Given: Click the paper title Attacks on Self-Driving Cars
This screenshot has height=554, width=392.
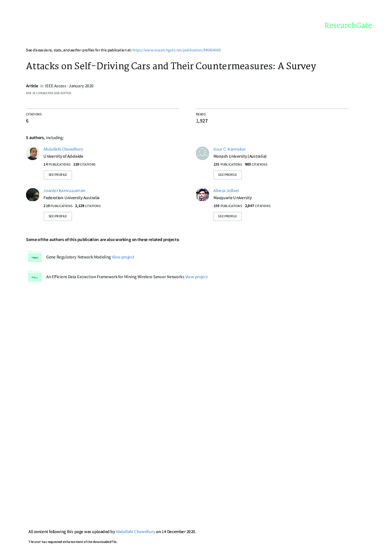Looking at the screenshot, I should (171, 66).
